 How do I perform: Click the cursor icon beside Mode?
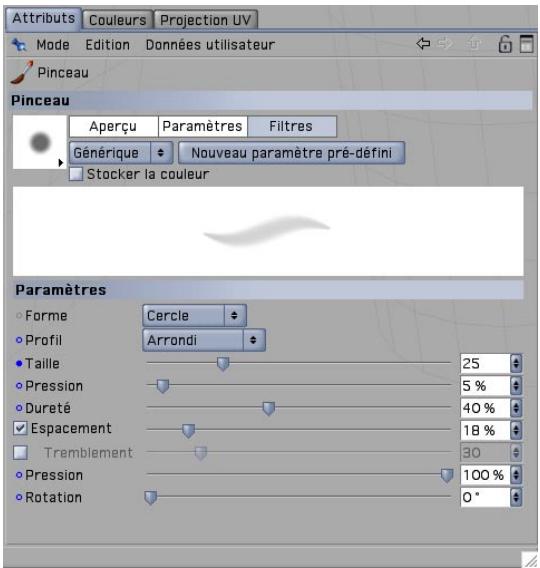[19, 45]
